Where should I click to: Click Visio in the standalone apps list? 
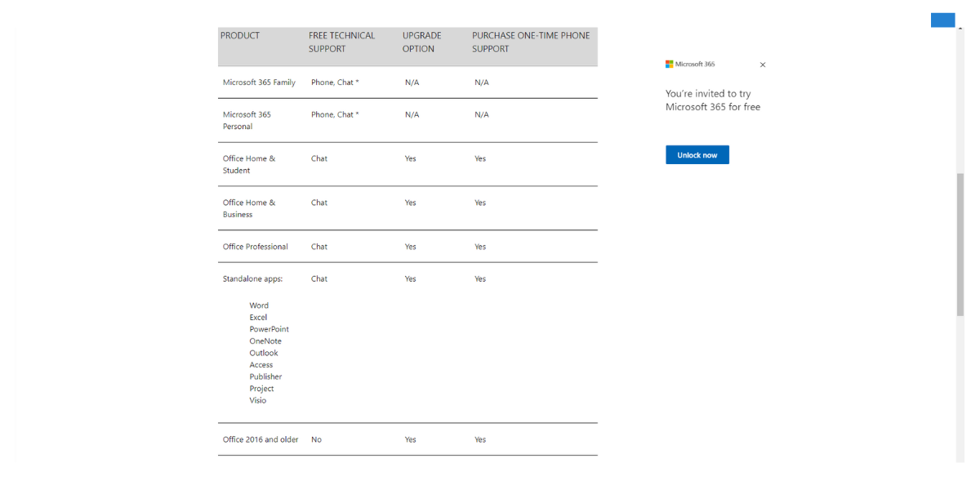[258, 400]
